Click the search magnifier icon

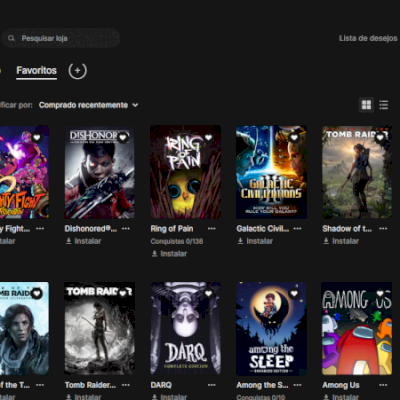[x=11, y=38]
